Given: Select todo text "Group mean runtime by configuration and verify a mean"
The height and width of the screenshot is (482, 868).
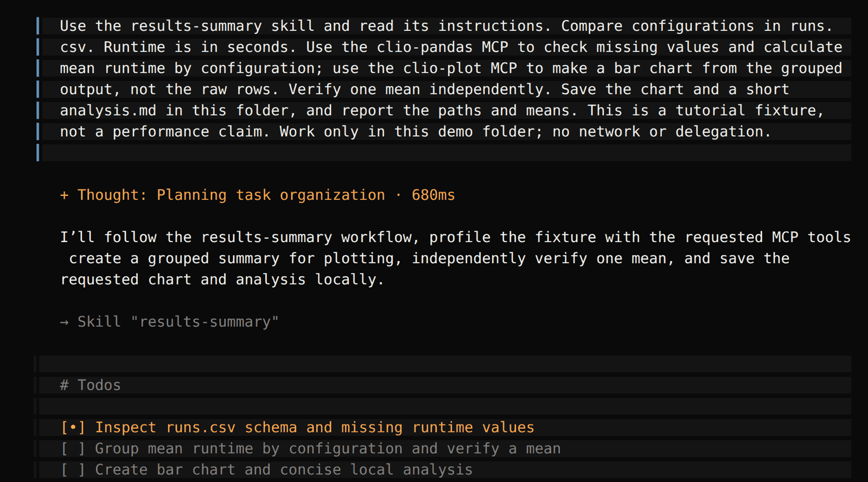Looking at the screenshot, I should 328,449.
